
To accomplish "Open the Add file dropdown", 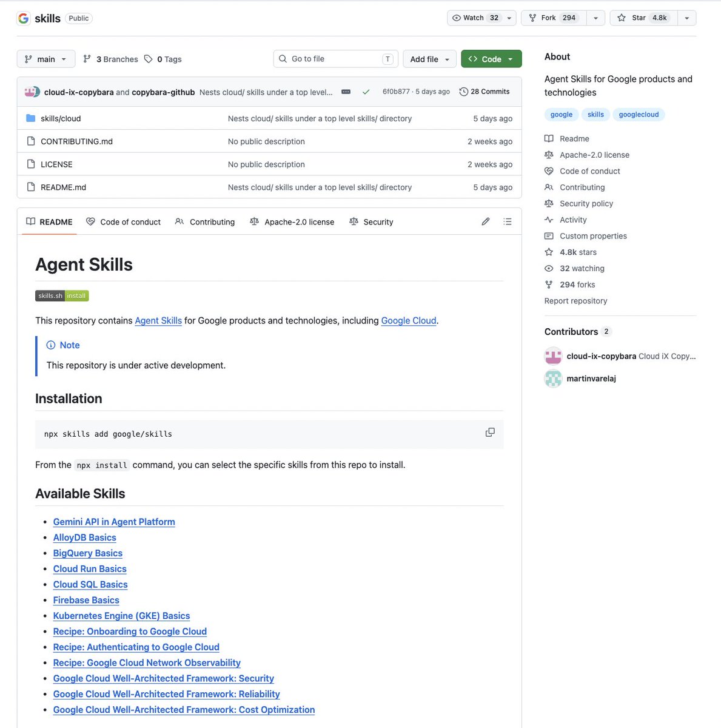I will pyautogui.click(x=429, y=59).
